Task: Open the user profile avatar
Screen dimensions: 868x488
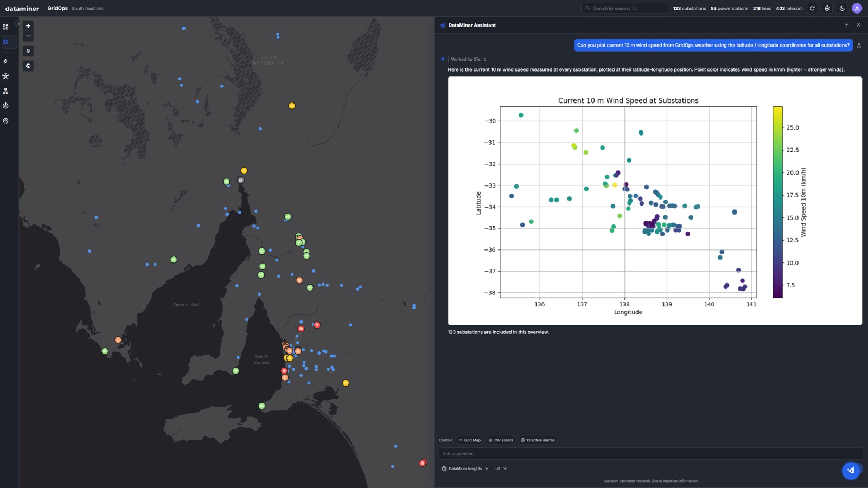Action: [x=857, y=8]
